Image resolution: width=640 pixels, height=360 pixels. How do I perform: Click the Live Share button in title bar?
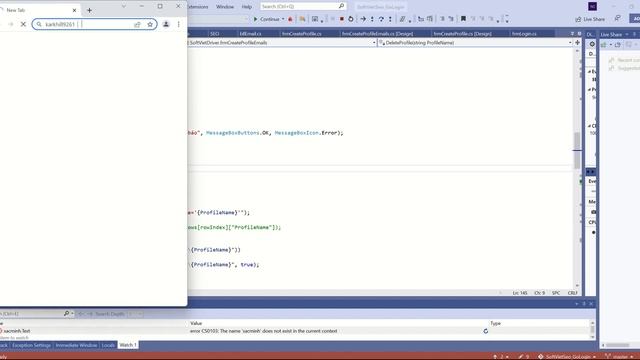coord(590,19)
